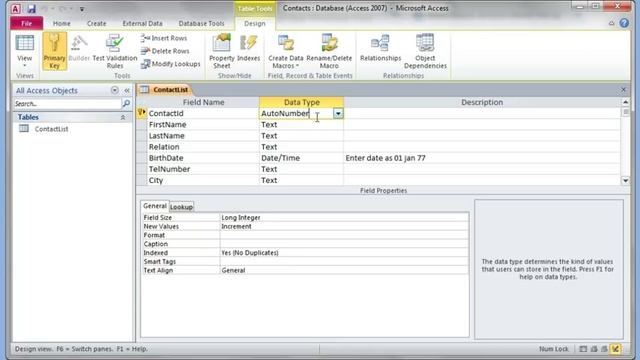
Task: Click in the navigation Search box
Action: (67, 104)
